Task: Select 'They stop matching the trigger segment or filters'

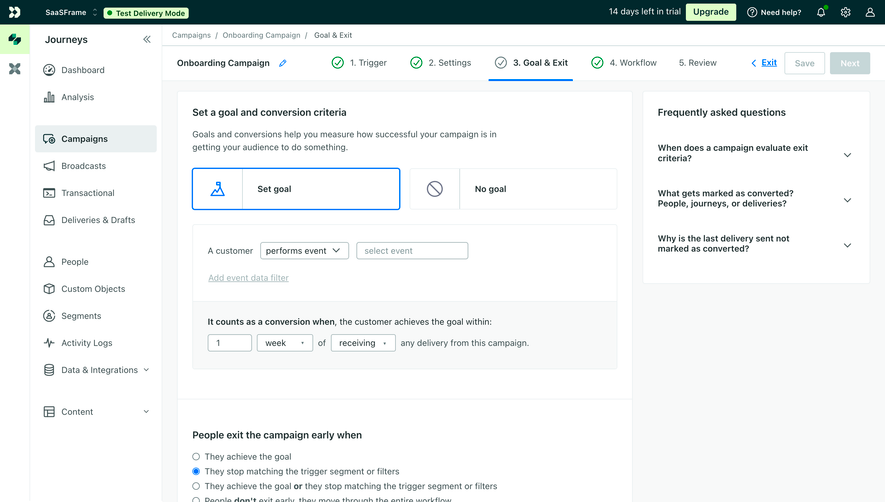Action: click(196, 471)
